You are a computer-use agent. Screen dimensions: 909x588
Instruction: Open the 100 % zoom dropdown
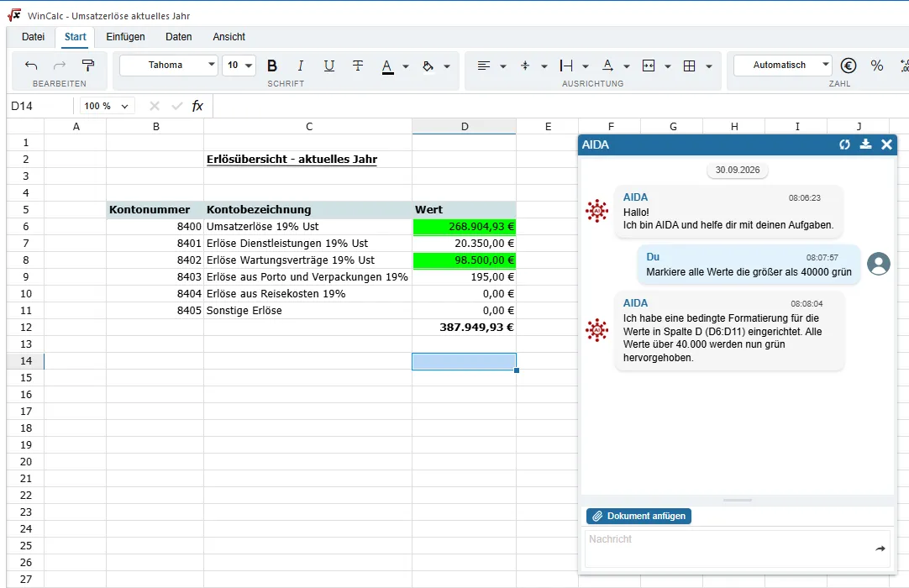(107, 106)
